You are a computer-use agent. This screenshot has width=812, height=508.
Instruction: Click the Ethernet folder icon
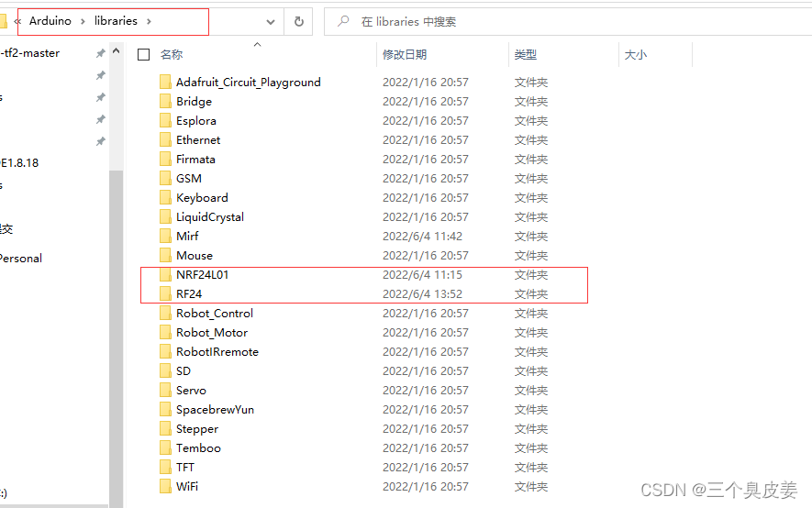click(x=166, y=139)
